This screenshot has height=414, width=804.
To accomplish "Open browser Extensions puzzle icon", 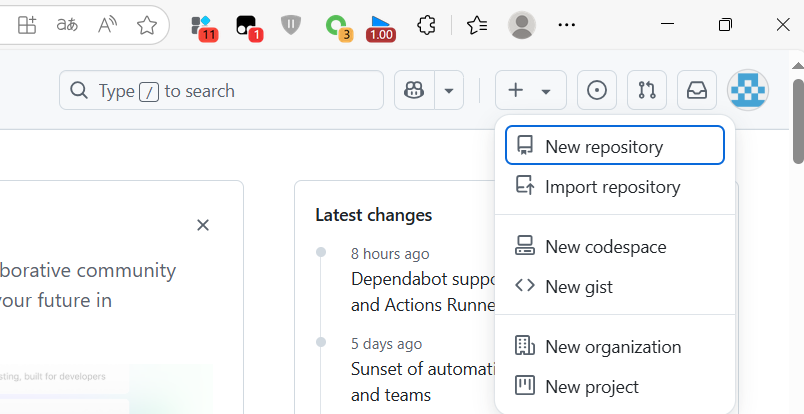I will click(x=427, y=26).
